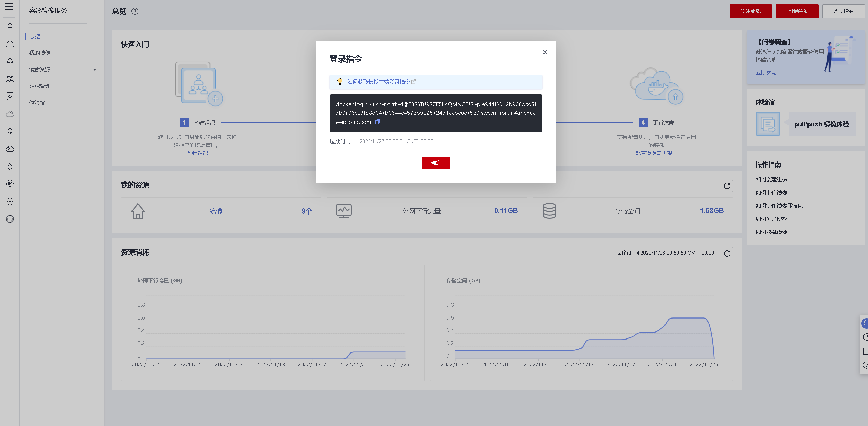Viewport: 868px width, 426px height.
Task: Copy the docker login command icon
Action: [x=377, y=122]
